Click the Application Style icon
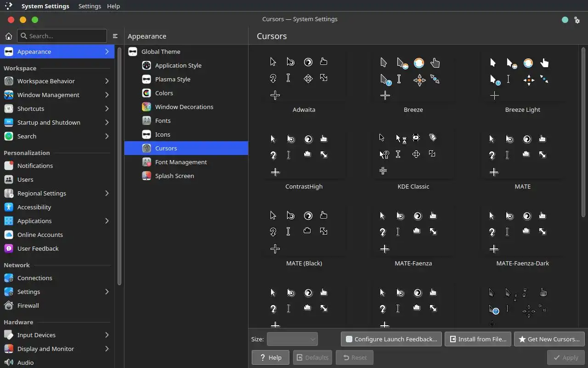588x368 pixels. click(147, 65)
